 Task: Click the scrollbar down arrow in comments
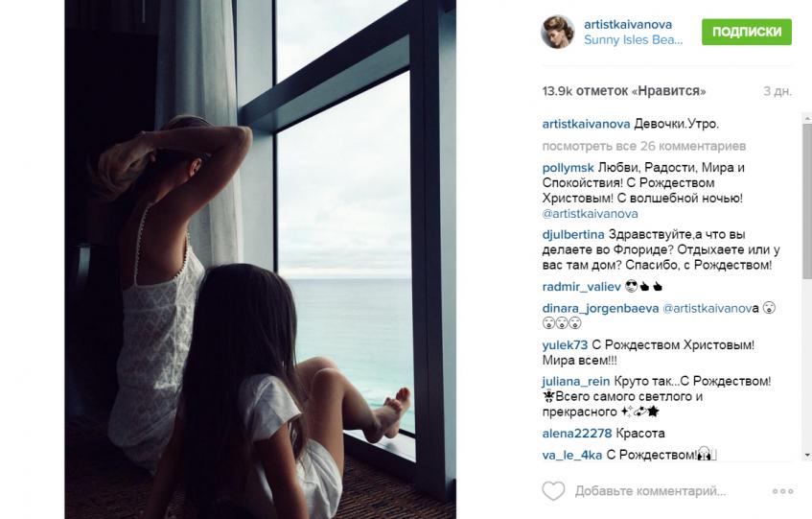coord(807,455)
